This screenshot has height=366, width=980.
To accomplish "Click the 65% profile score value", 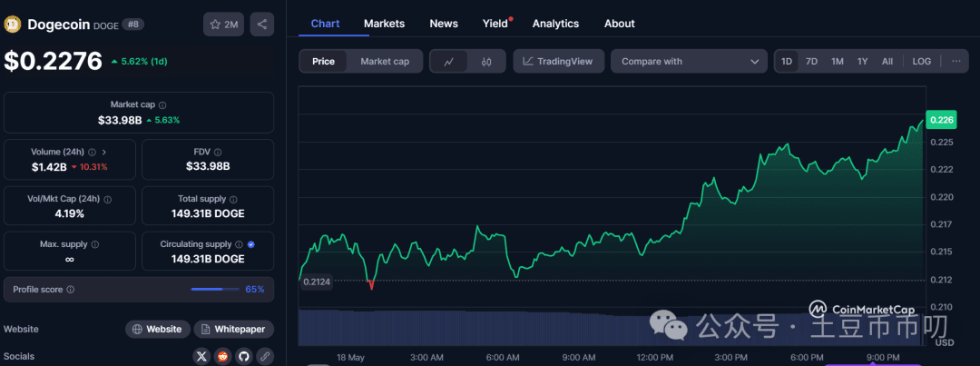I will 254,289.
